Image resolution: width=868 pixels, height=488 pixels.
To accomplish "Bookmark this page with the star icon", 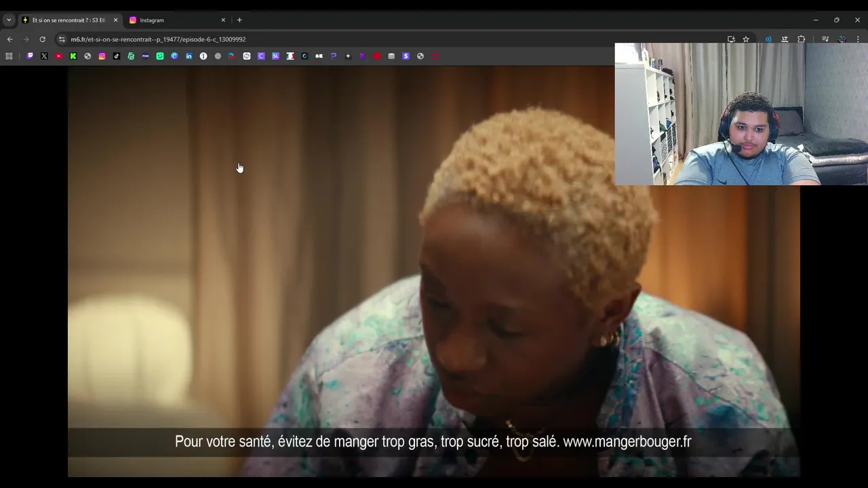I will (x=746, y=39).
